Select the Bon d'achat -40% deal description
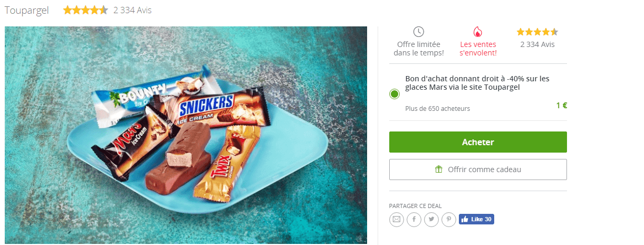 click(x=477, y=83)
